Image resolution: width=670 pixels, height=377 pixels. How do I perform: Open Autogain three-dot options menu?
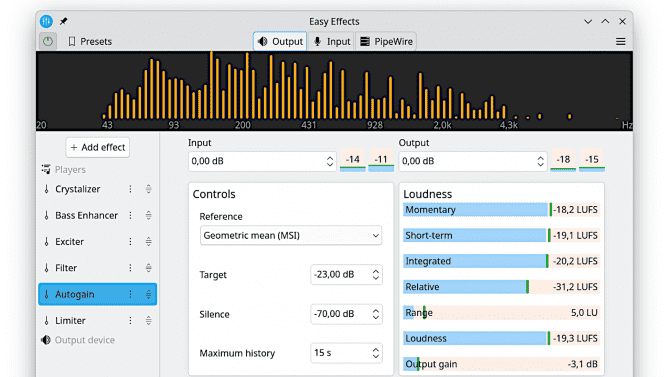tap(130, 294)
